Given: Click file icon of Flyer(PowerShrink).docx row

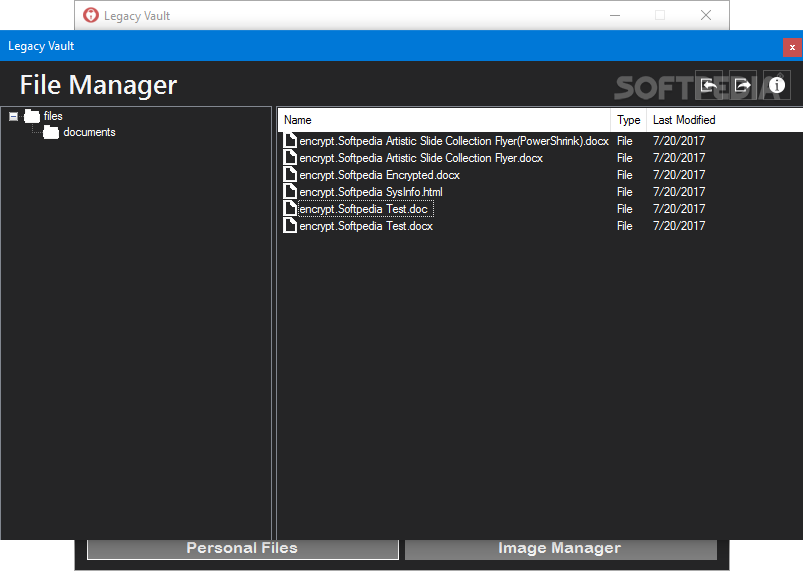Looking at the screenshot, I should [290, 140].
